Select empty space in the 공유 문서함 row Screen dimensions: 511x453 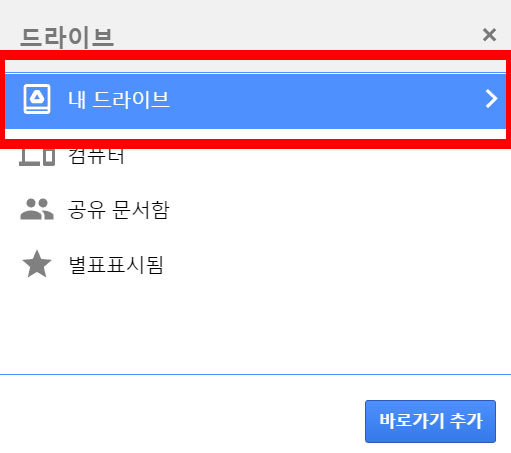(333, 210)
